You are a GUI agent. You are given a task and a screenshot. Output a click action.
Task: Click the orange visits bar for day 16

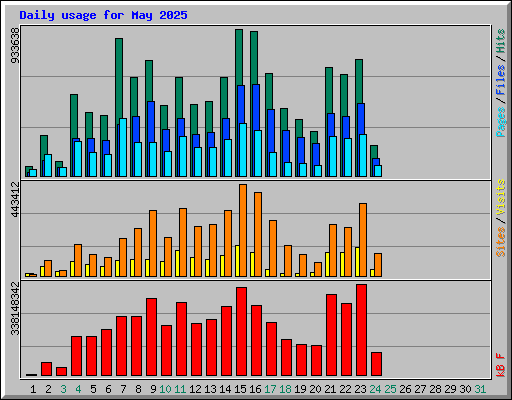click(258, 234)
